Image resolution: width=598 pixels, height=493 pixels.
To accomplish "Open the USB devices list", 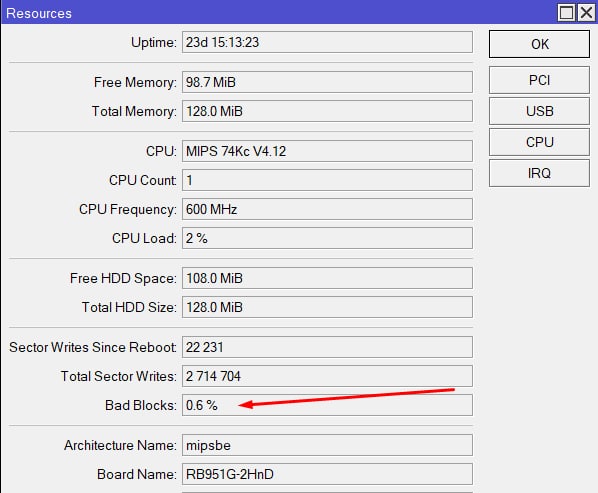I will (539, 111).
